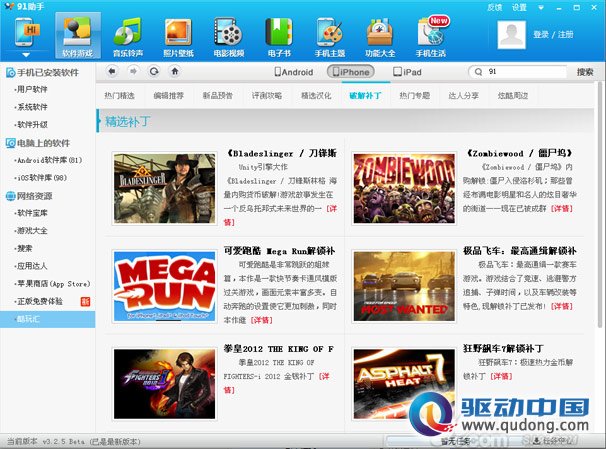This screenshot has height=449, width=606.
Task: Select 苹果商店 (App Store) in sidebar
Action: 53,284
